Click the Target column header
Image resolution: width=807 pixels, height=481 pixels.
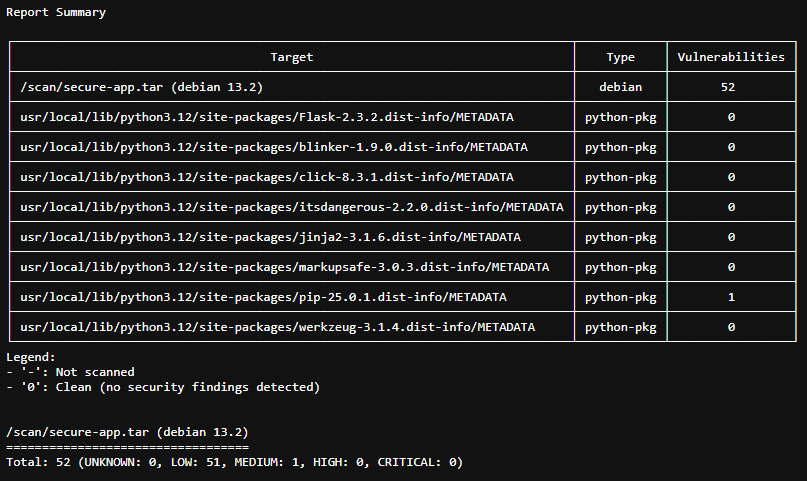pos(291,57)
